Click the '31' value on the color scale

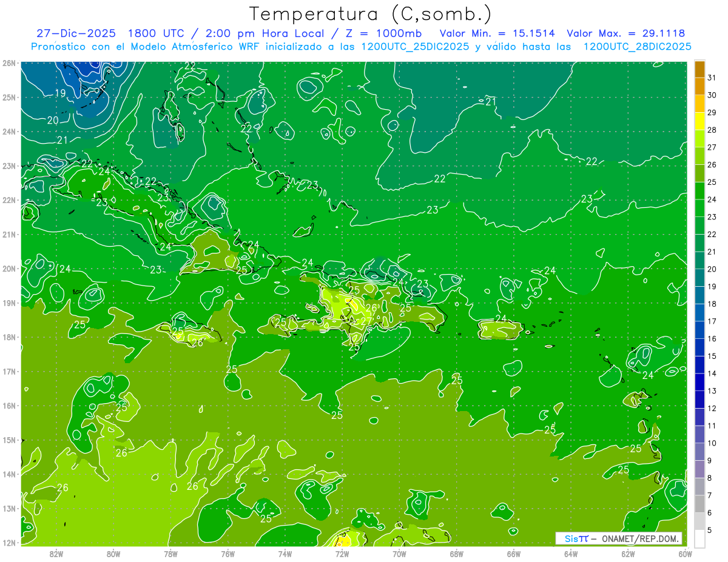[712, 78]
